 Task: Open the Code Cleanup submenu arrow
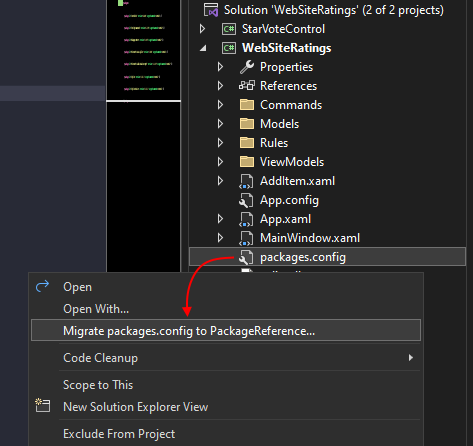point(411,358)
